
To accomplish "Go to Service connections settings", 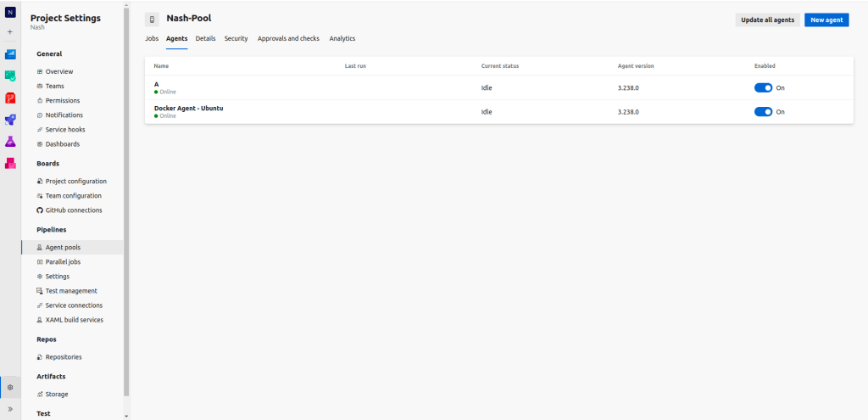I will click(x=74, y=305).
